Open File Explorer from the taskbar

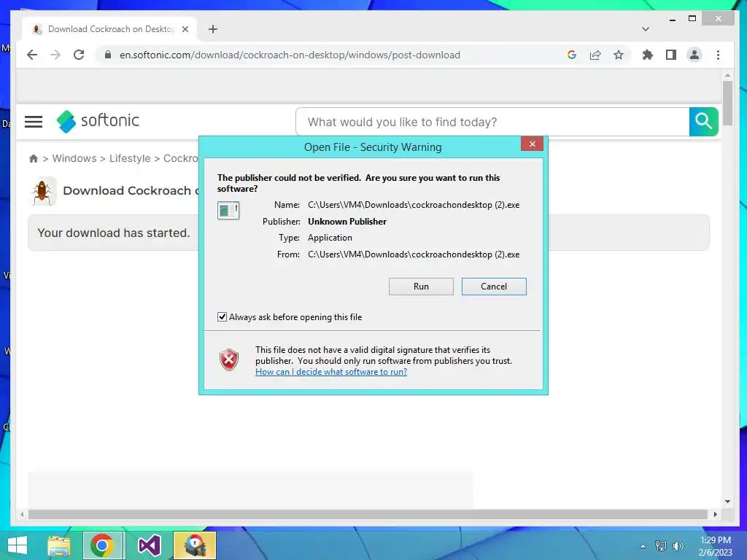click(59, 545)
